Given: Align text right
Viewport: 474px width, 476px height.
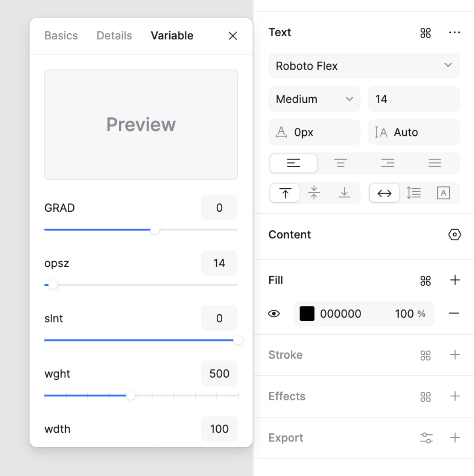Looking at the screenshot, I should click(x=388, y=163).
